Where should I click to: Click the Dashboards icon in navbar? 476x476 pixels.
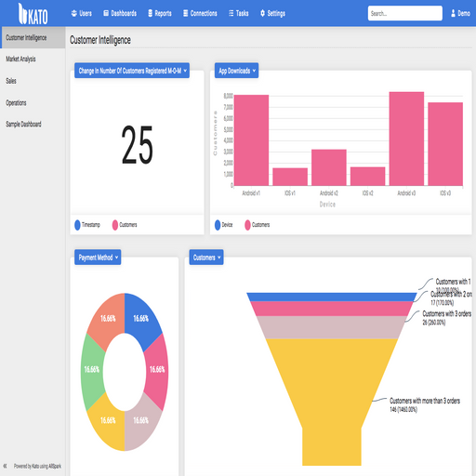[106, 13]
